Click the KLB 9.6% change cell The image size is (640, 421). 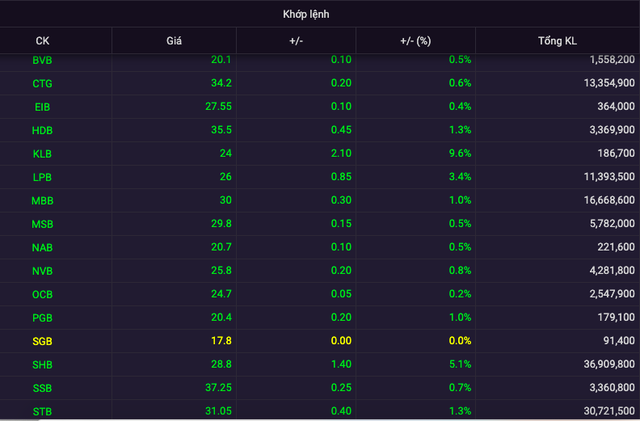[460, 153]
